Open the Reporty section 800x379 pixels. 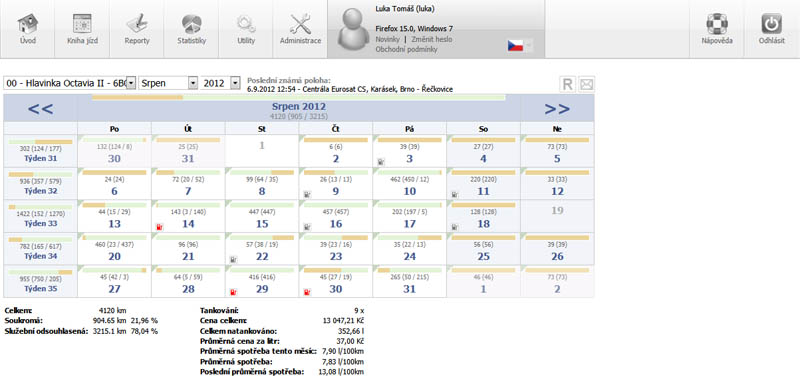(137, 29)
